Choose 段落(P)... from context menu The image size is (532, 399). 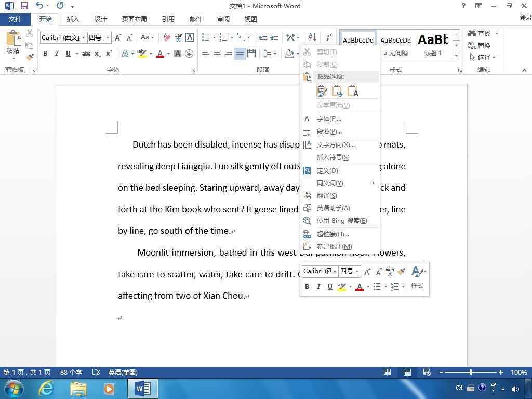tap(340, 131)
